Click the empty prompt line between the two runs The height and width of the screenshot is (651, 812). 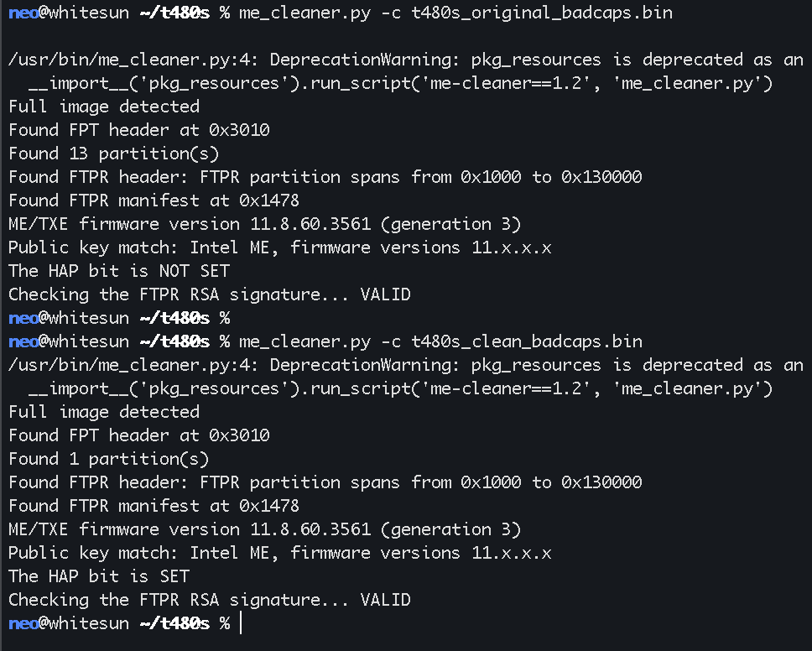click(x=118, y=318)
